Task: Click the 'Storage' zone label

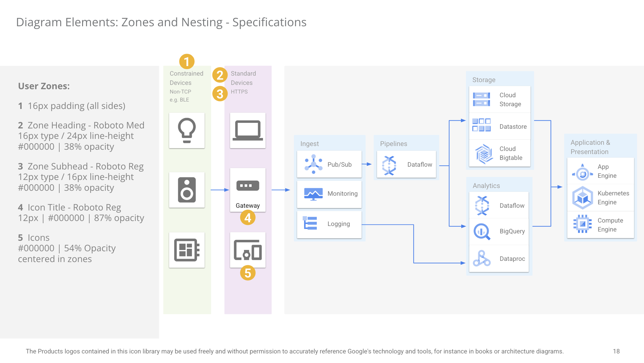Action: [484, 80]
